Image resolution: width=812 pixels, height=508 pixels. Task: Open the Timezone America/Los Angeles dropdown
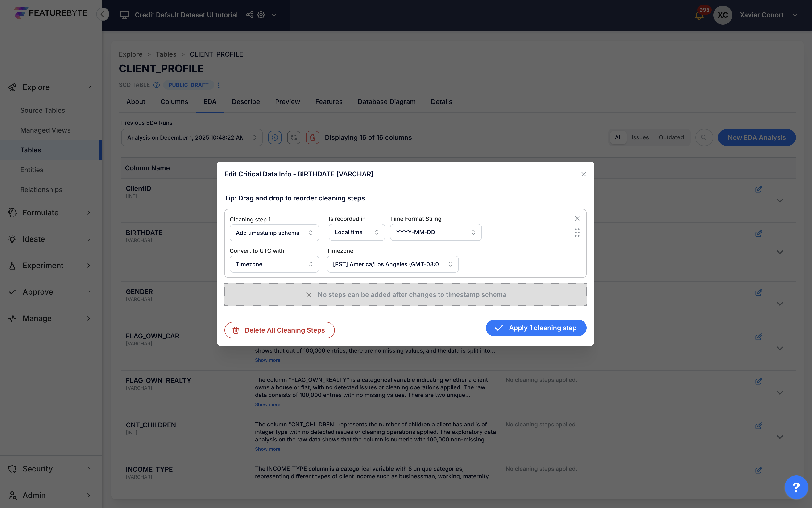click(392, 264)
